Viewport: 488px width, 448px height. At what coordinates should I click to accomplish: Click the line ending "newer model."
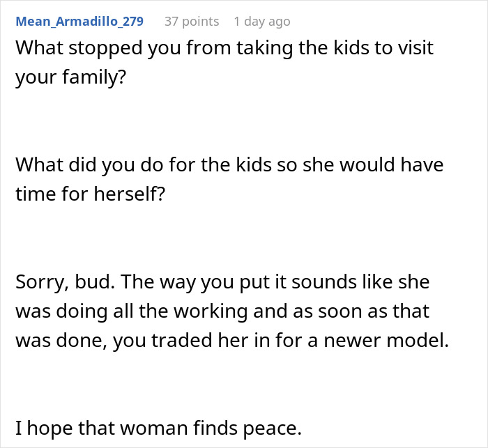(x=231, y=340)
